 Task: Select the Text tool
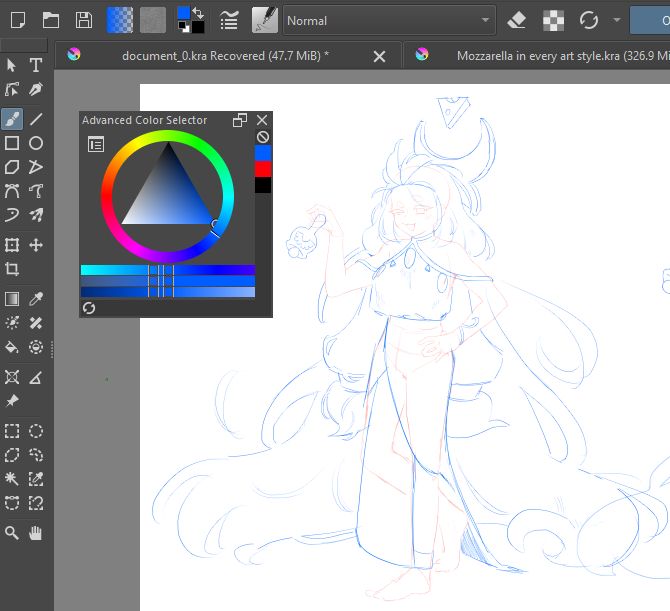pyautogui.click(x=36, y=65)
